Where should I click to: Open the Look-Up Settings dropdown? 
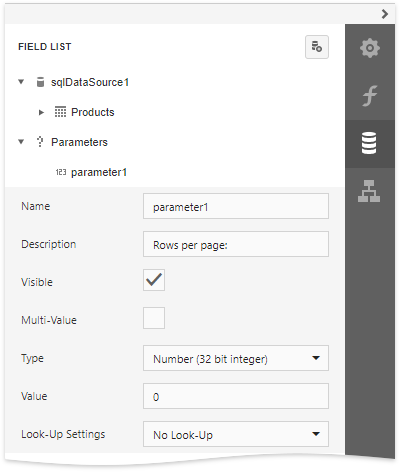click(x=236, y=434)
